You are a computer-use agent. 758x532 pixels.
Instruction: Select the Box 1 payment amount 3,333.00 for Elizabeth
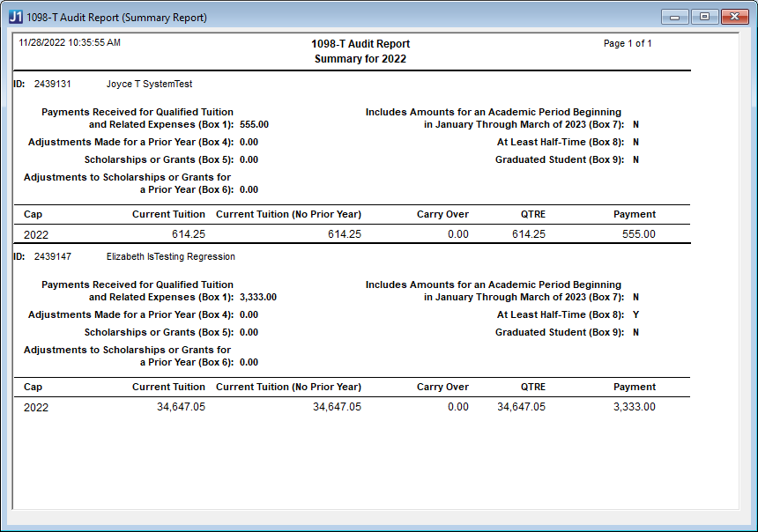point(258,297)
